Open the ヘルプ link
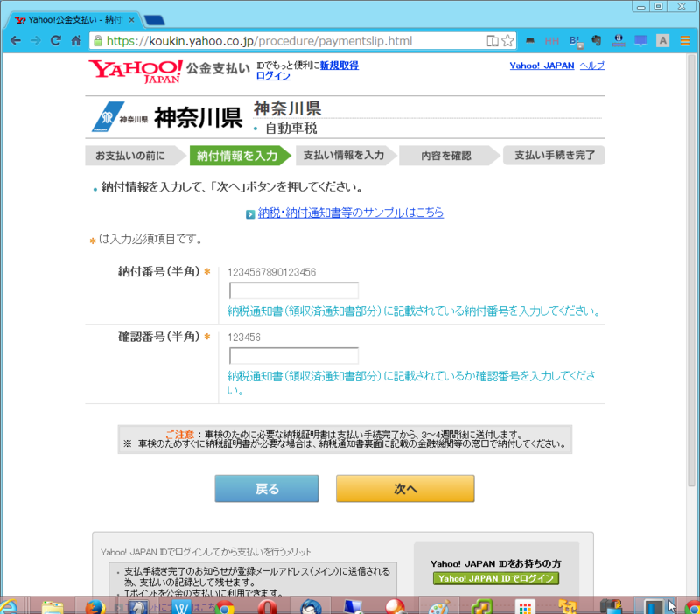Image resolution: width=700 pixels, height=614 pixels. pyautogui.click(x=592, y=66)
